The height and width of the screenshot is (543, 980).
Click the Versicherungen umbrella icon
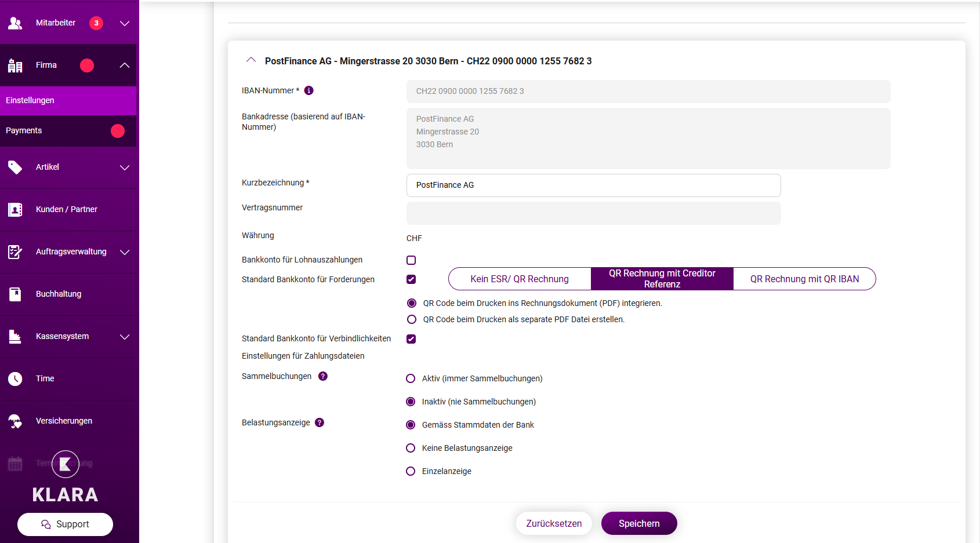(15, 421)
